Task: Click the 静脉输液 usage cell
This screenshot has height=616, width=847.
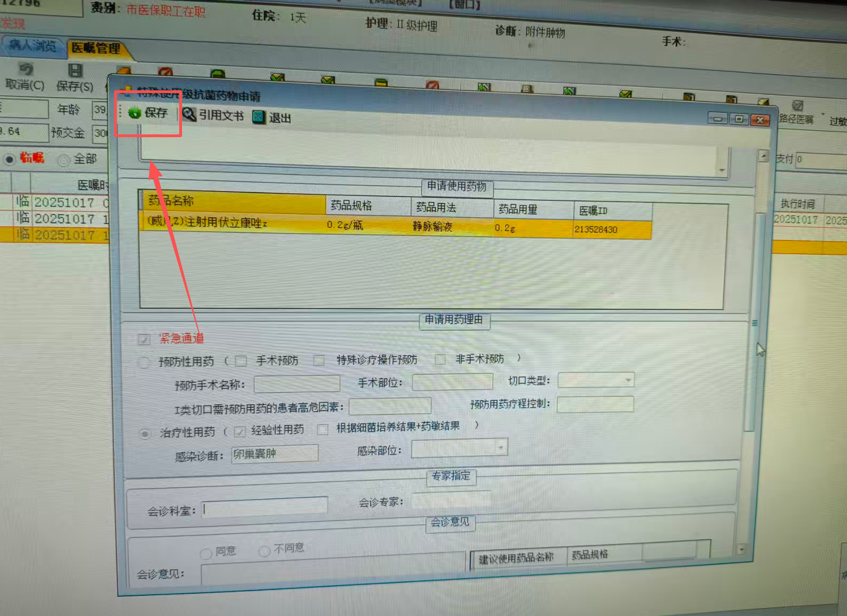Action: (x=452, y=226)
